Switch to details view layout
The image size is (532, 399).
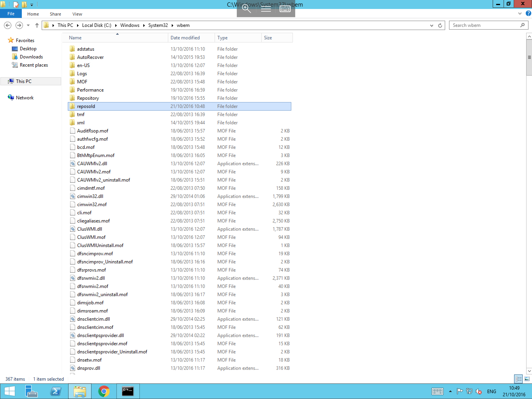519,379
